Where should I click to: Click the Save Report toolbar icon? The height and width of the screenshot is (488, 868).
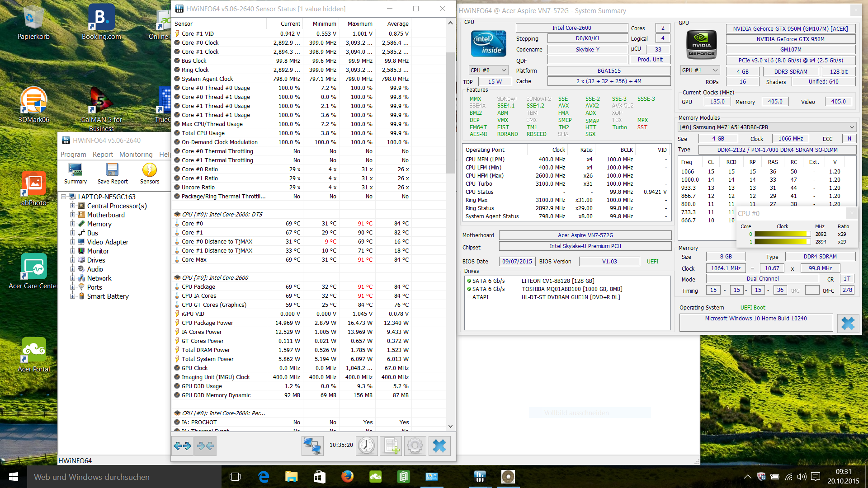[x=113, y=174]
